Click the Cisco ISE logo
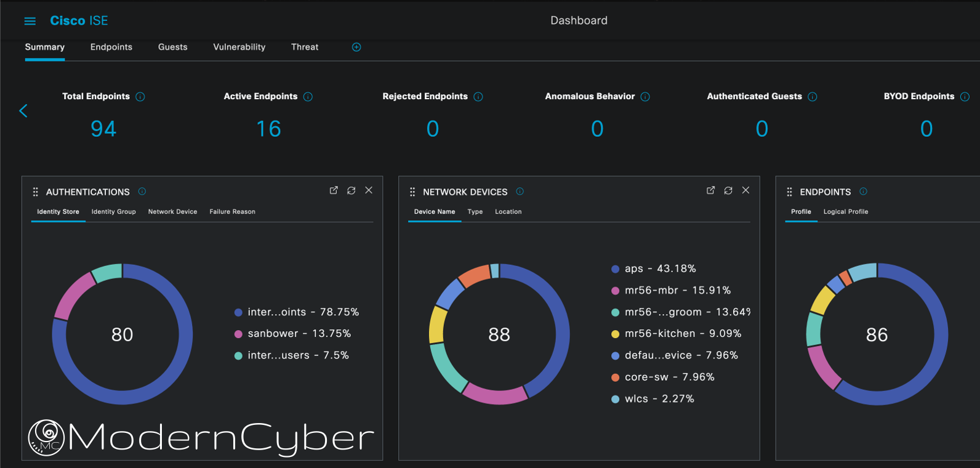Screen dimensions: 980x468 coord(79,21)
